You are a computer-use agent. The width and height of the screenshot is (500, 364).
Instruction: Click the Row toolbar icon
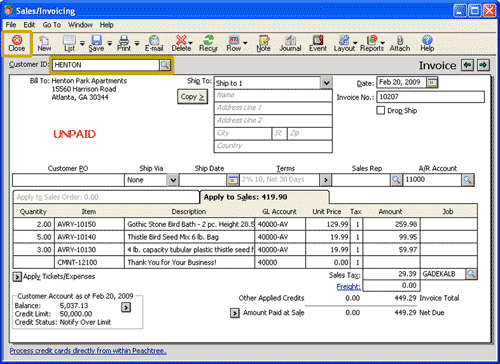pos(234,44)
